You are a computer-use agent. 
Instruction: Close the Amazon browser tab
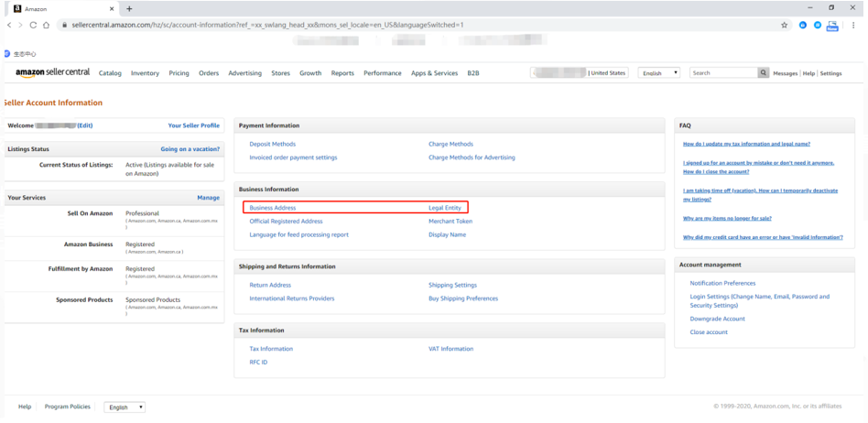point(112,9)
